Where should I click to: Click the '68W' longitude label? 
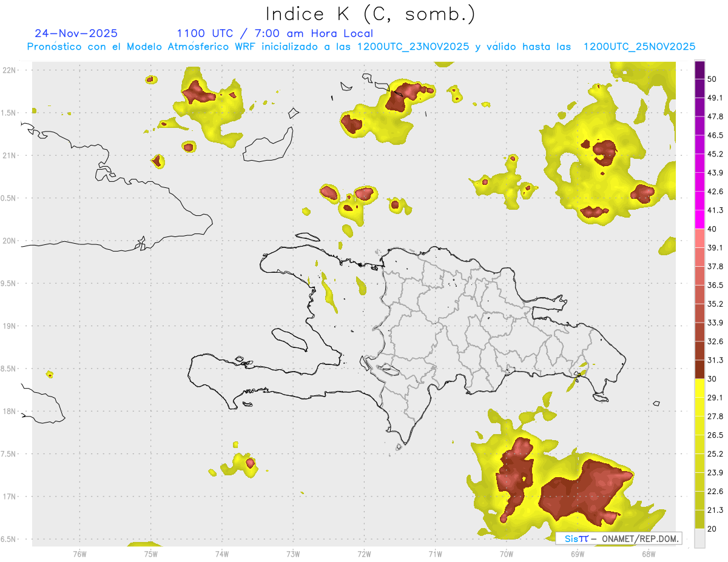648,554
